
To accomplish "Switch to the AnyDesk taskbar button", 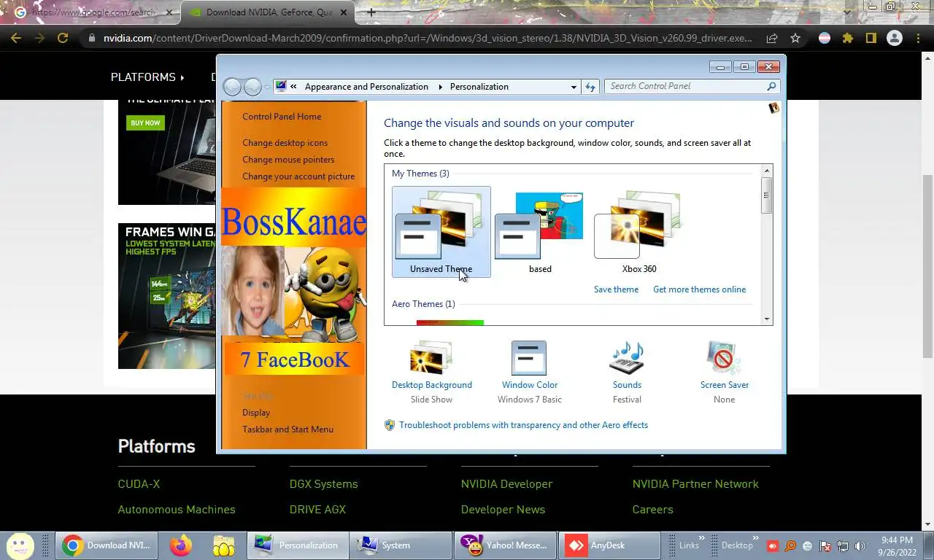I will pos(609,545).
